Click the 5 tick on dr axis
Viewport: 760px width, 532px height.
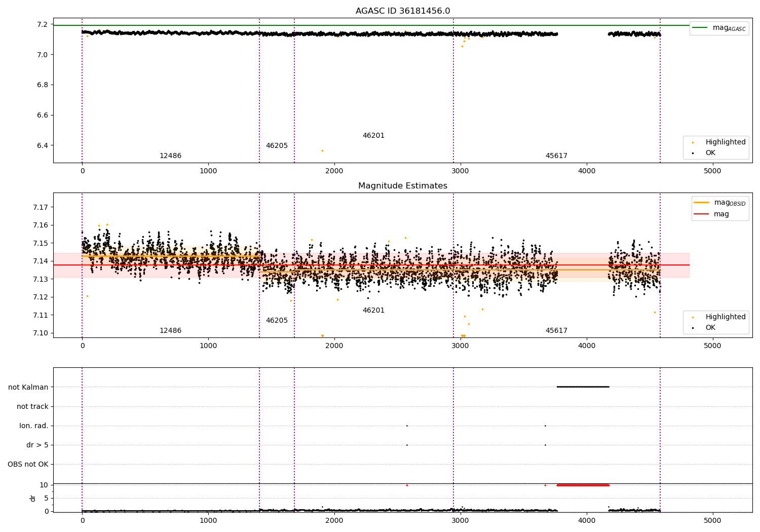click(46, 499)
